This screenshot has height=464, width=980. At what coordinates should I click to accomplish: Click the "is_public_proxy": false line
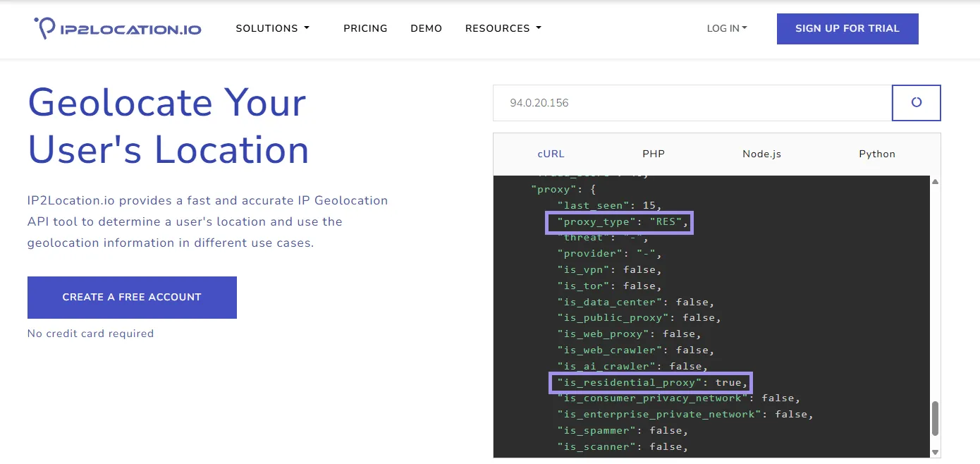point(639,318)
